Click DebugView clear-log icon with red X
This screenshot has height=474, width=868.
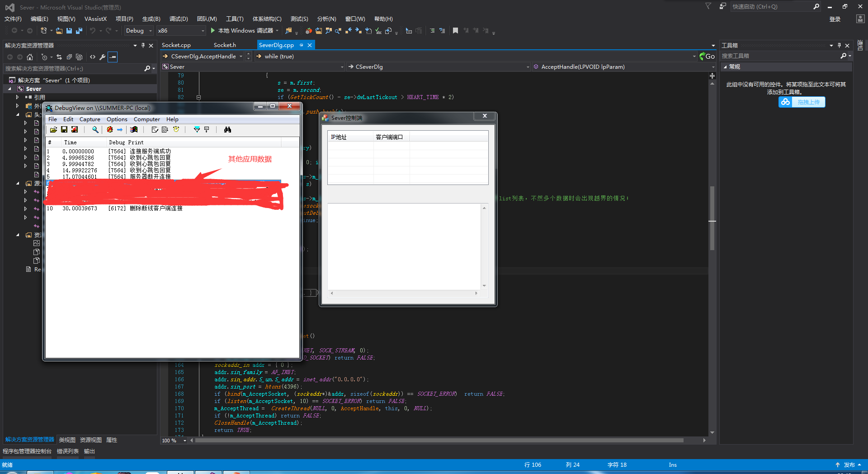(x=75, y=130)
